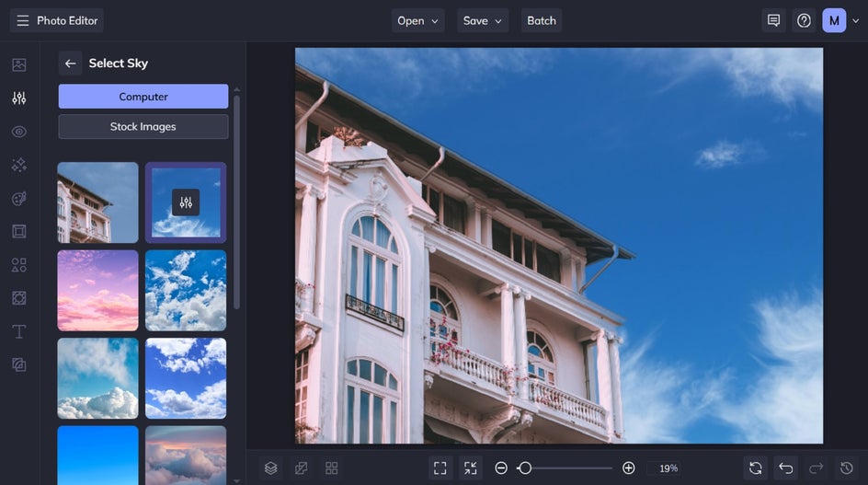Open the Photo Editor hamburger menu
The image size is (868, 485).
23,20
